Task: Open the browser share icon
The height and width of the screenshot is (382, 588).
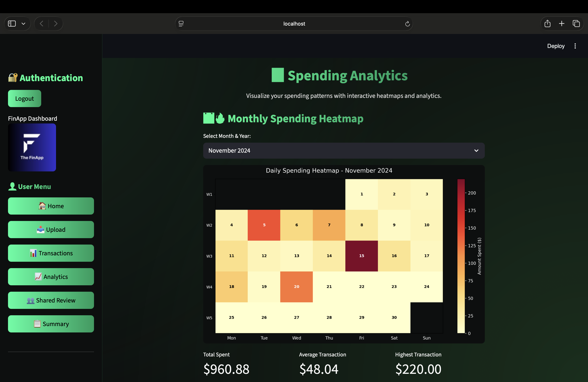Action: 547,24
